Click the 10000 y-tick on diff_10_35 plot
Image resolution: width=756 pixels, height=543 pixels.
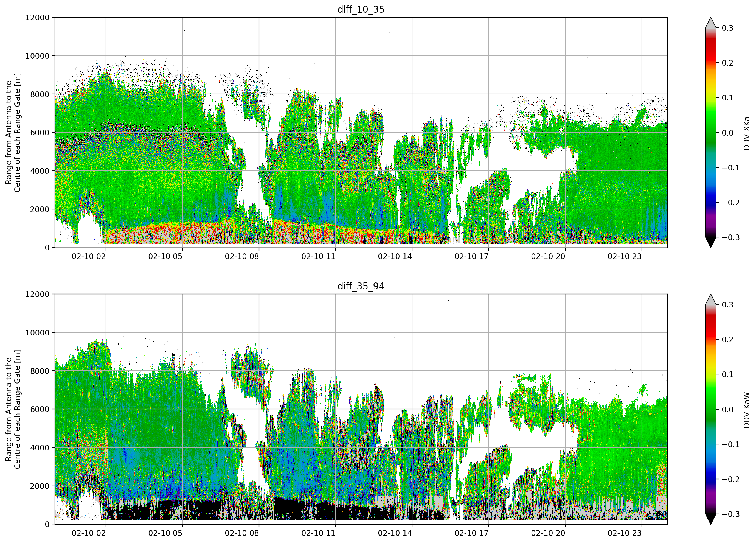pos(37,56)
